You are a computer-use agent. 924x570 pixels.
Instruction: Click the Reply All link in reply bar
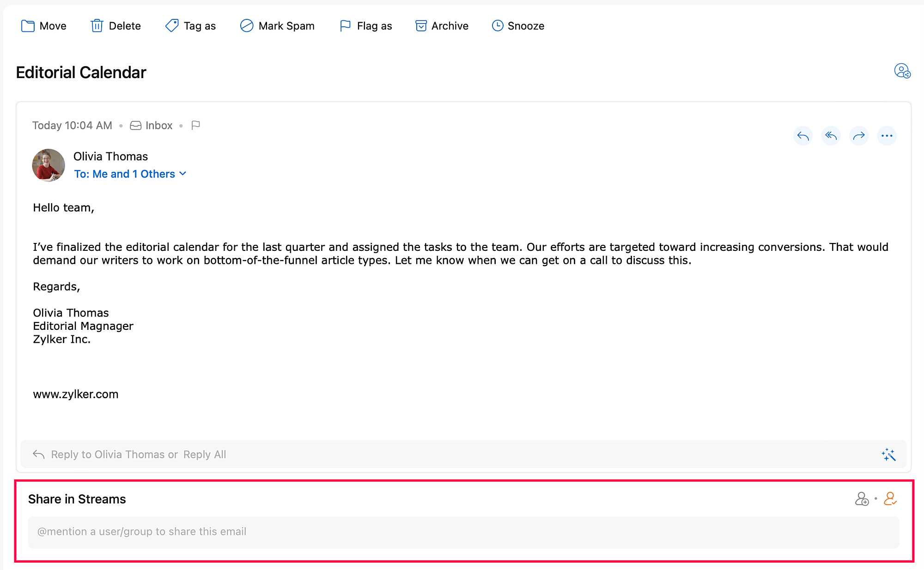pyautogui.click(x=205, y=455)
